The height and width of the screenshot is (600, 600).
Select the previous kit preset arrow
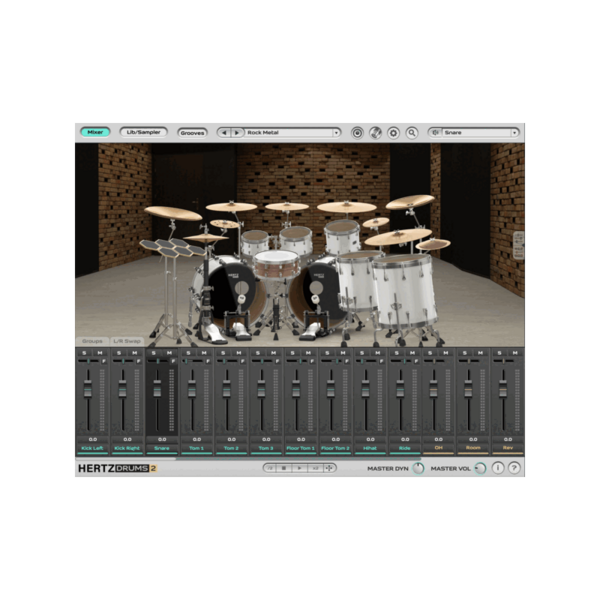[x=224, y=133]
